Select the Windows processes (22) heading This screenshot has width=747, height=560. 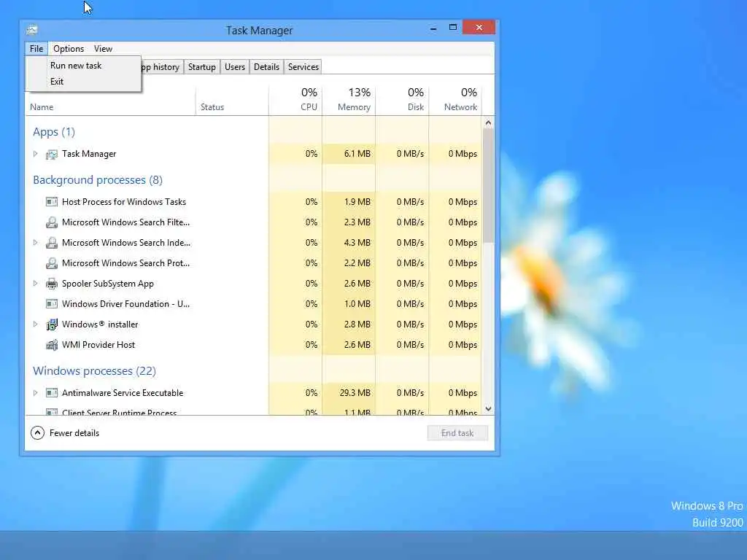pos(94,371)
